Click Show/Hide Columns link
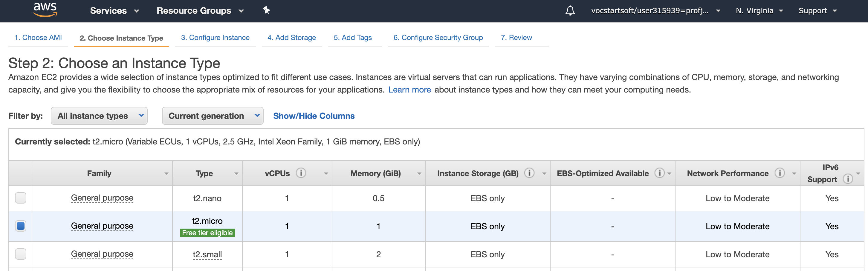Screen dimensions: 868x271 pyautogui.click(x=313, y=116)
